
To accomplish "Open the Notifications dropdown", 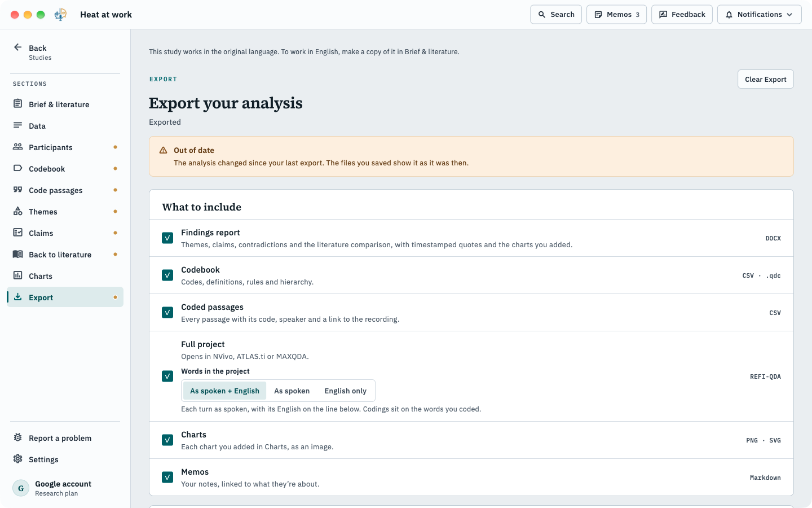I will coord(759,15).
